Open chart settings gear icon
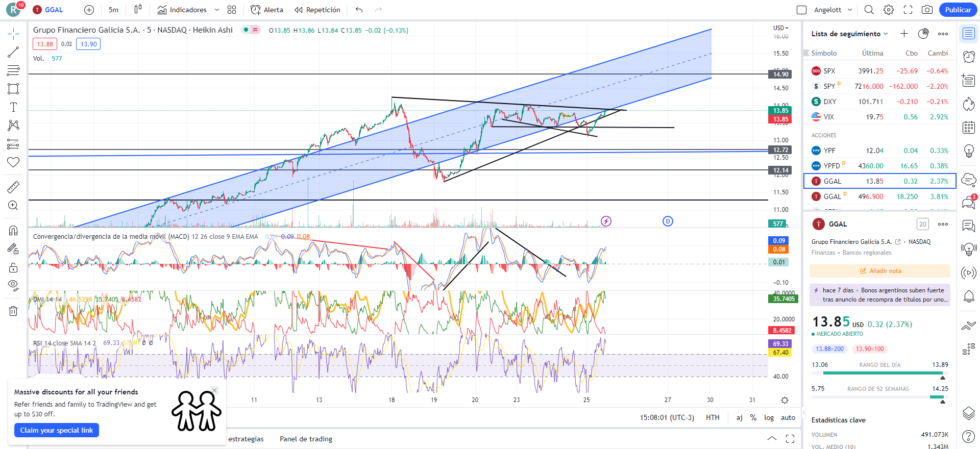This screenshot has width=980, height=449. click(889, 10)
